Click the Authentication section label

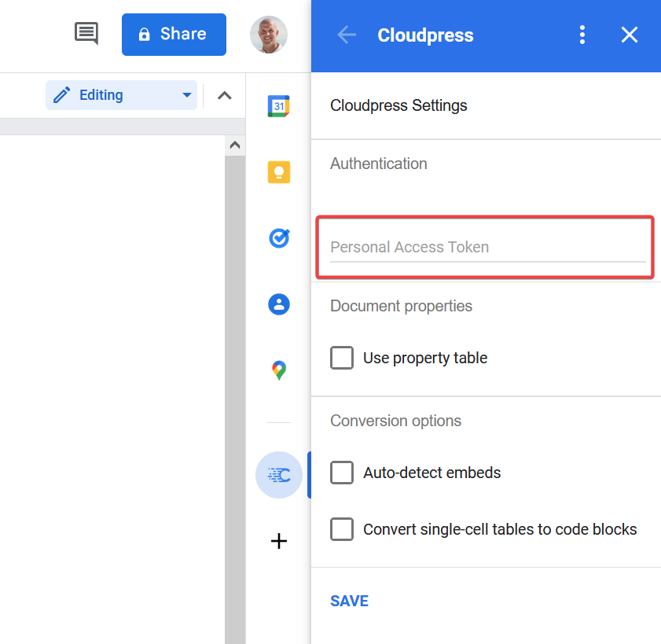[379, 164]
